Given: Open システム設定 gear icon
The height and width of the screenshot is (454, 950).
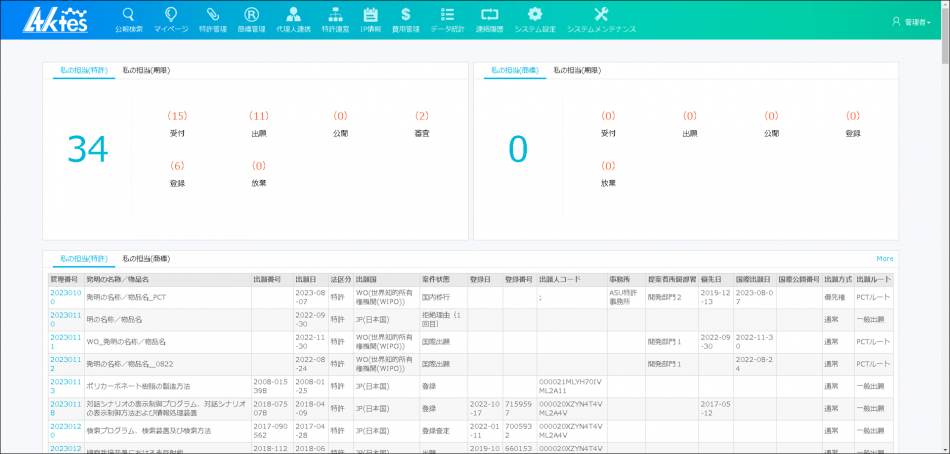Looking at the screenshot, I should point(535,15).
